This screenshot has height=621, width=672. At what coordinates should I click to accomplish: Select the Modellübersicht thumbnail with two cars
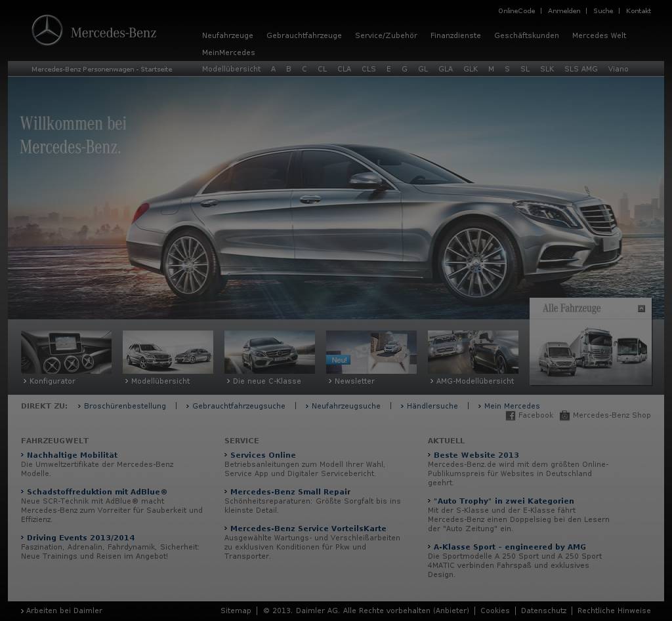[168, 352]
